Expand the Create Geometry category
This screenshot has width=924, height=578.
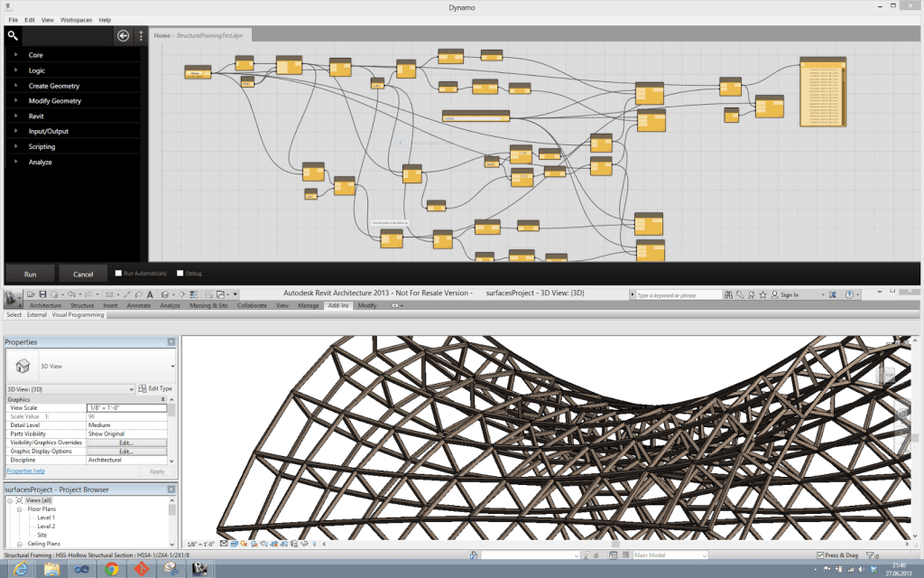click(x=16, y=85)
